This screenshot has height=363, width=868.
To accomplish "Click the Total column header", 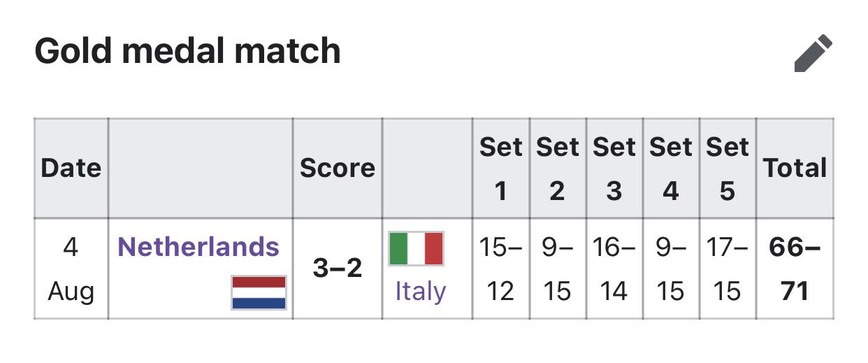I will [x=795, y=168].
